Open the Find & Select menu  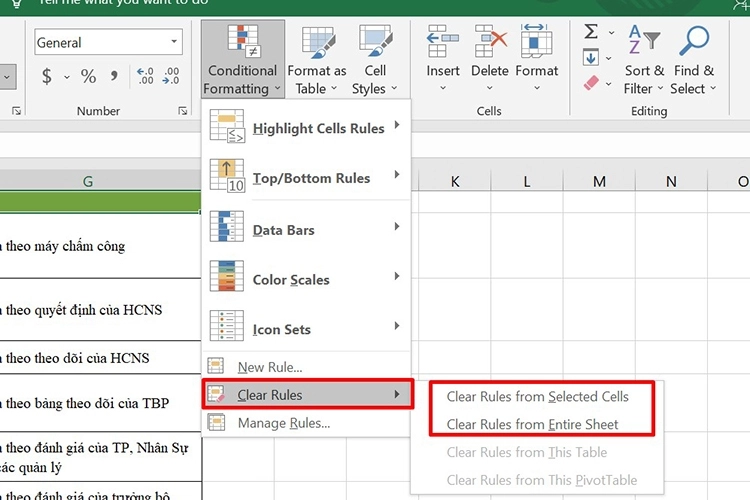(x=694, y=60)
